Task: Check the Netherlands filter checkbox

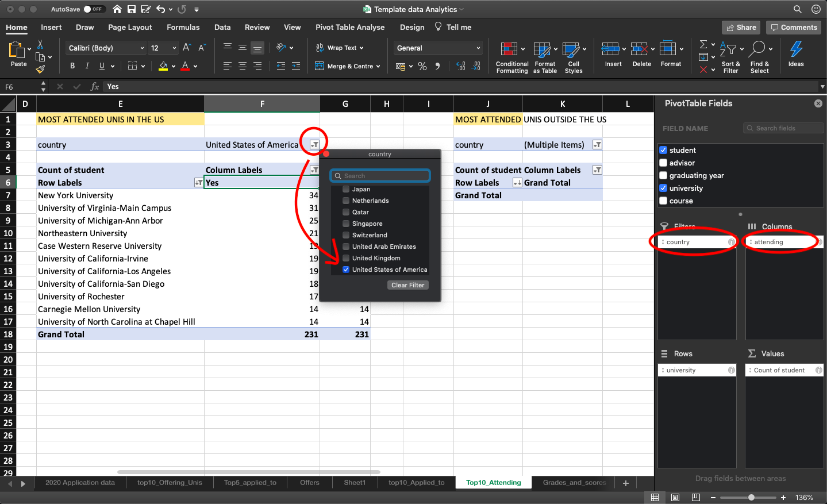Action: [346, 201]
